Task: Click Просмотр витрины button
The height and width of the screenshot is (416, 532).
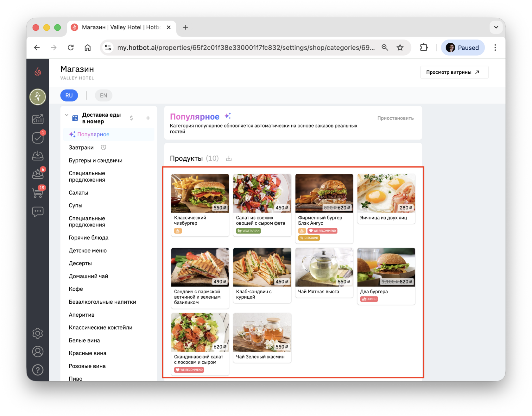Action: tap(454, 72)
